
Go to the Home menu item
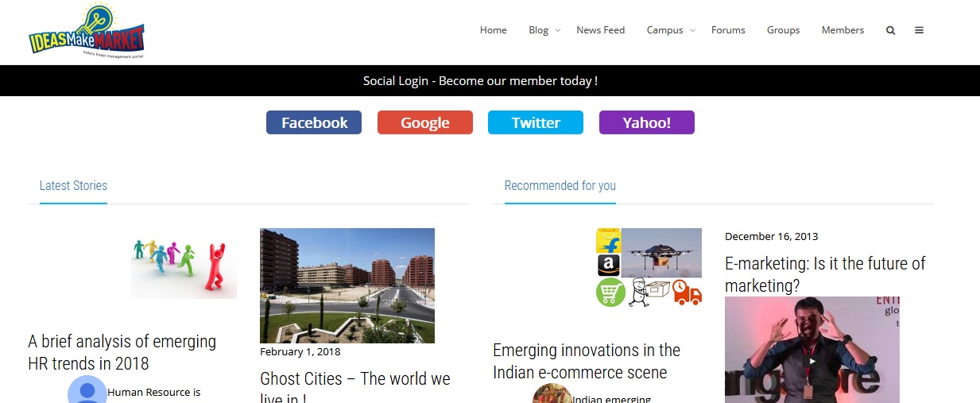pyautogui.click(x=493, y=30)
